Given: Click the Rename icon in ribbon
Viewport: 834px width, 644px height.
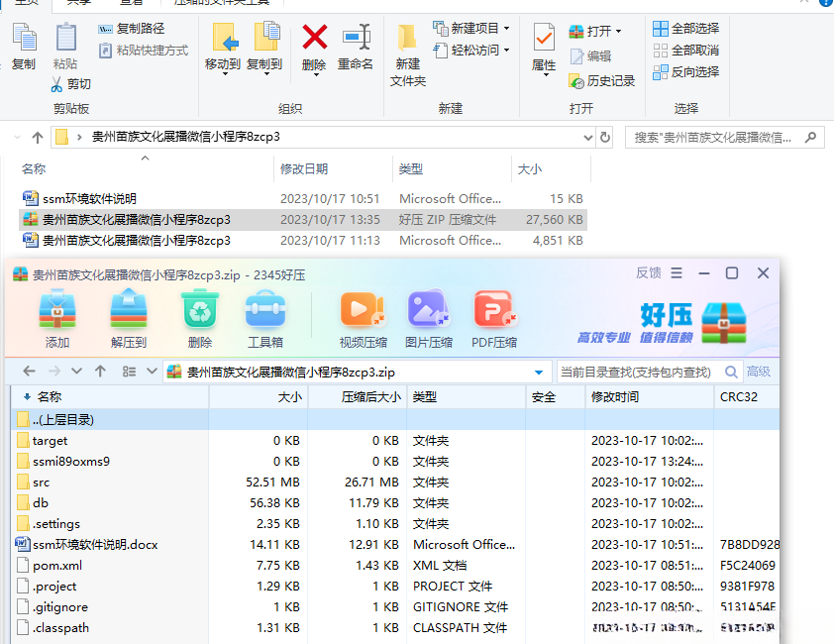Looking at the screenshot, I should click(x=356, y=38).
